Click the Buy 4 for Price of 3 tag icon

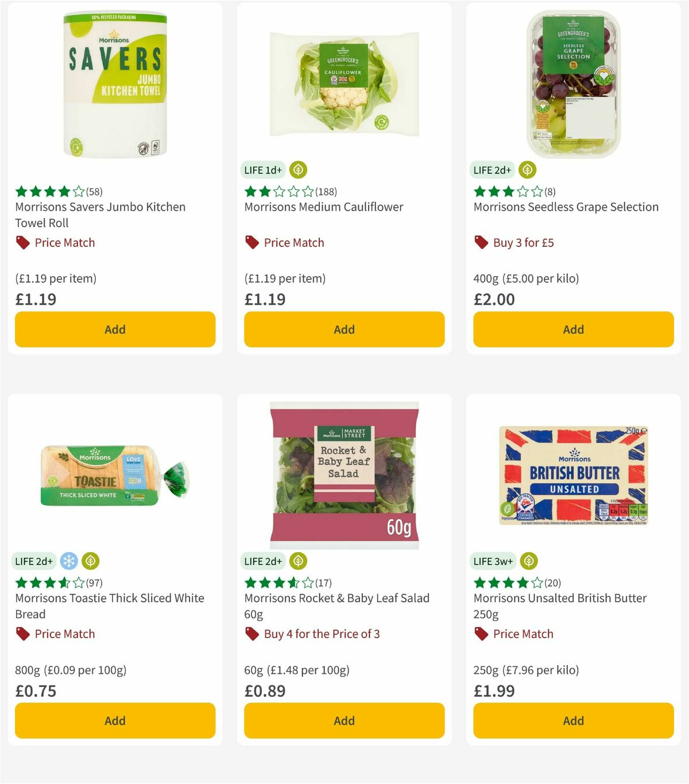(251, 634)
